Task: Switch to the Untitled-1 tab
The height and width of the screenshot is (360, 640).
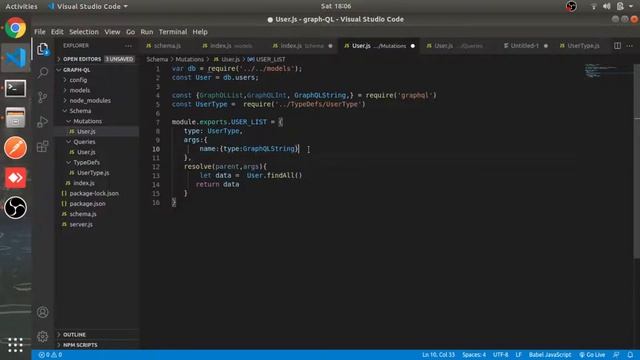Action: (x=526, y=46)
